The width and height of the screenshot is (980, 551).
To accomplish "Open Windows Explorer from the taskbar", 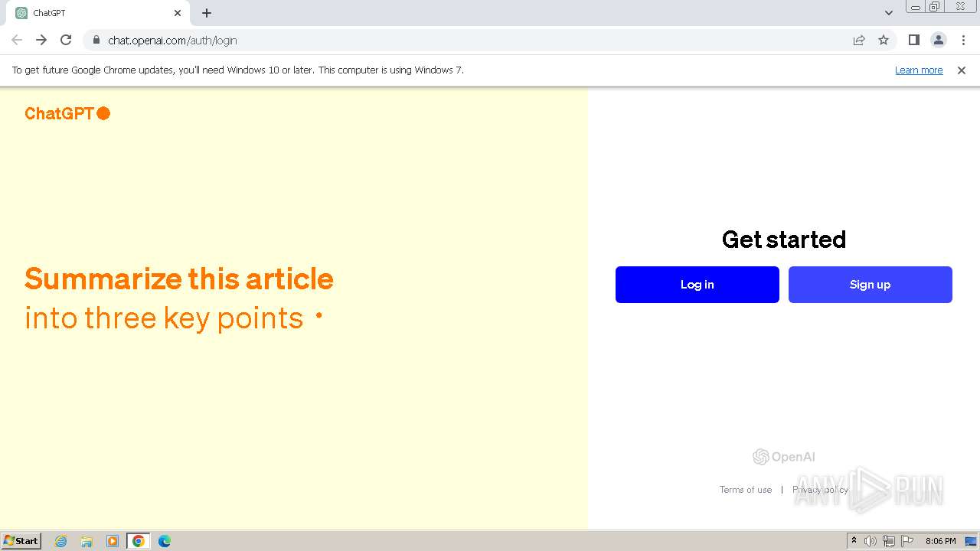I will point(87,541).
